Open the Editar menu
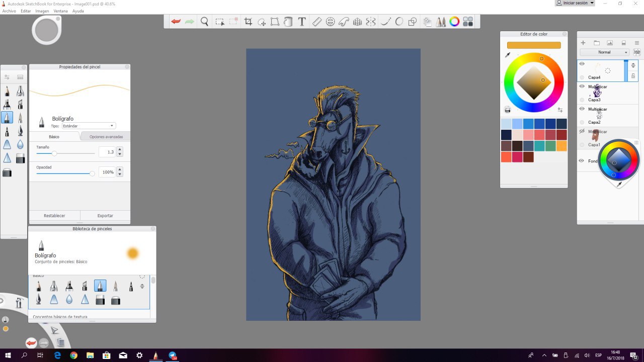This screenshot has width=644, height=362. 26,11
